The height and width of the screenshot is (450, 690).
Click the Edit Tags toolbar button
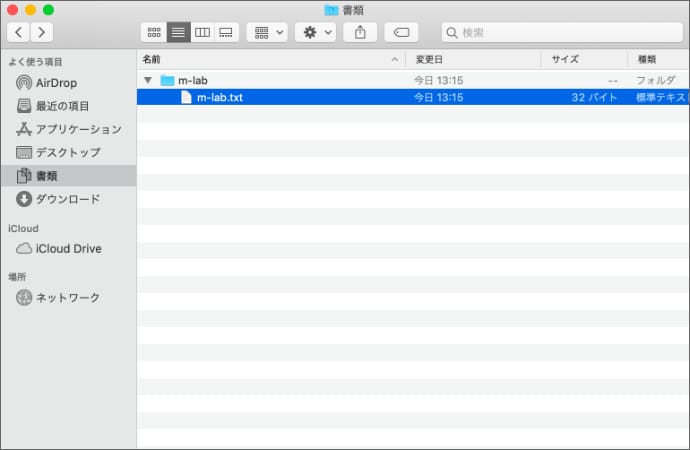(401, 32)
